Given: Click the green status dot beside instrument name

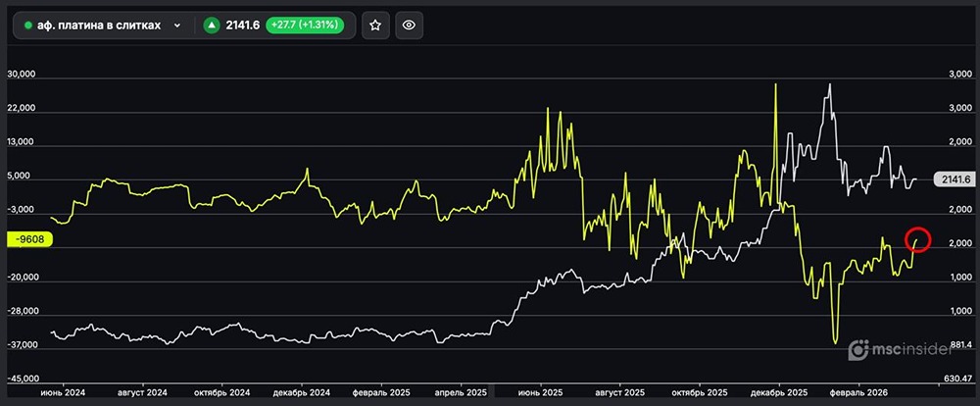Looking at the screenshot, I should click(28, 26).
